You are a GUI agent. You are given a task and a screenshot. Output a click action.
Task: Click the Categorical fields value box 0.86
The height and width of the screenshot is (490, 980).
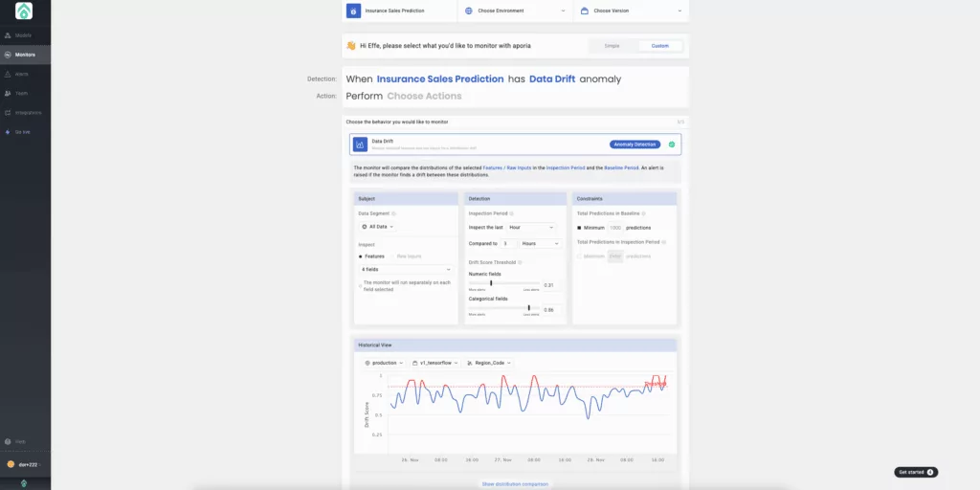(550, 309)
